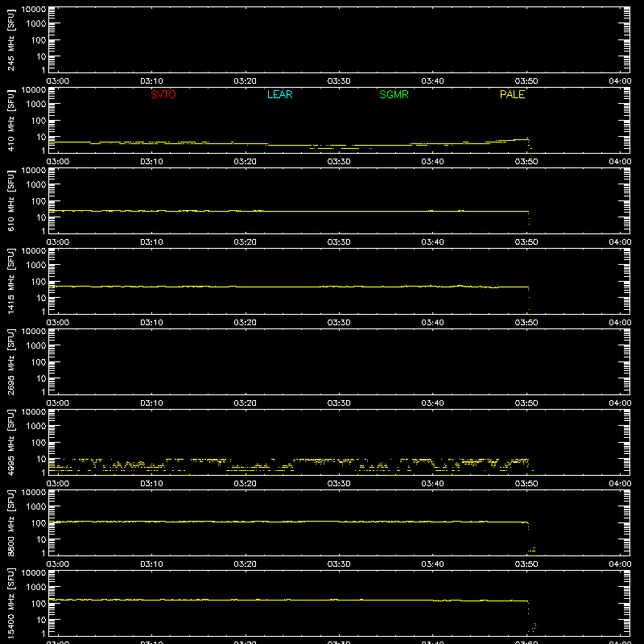Click the 100 y-axis value of 610 MHz panel
This screenshot has width=644, height=644.
coord(39,201)
